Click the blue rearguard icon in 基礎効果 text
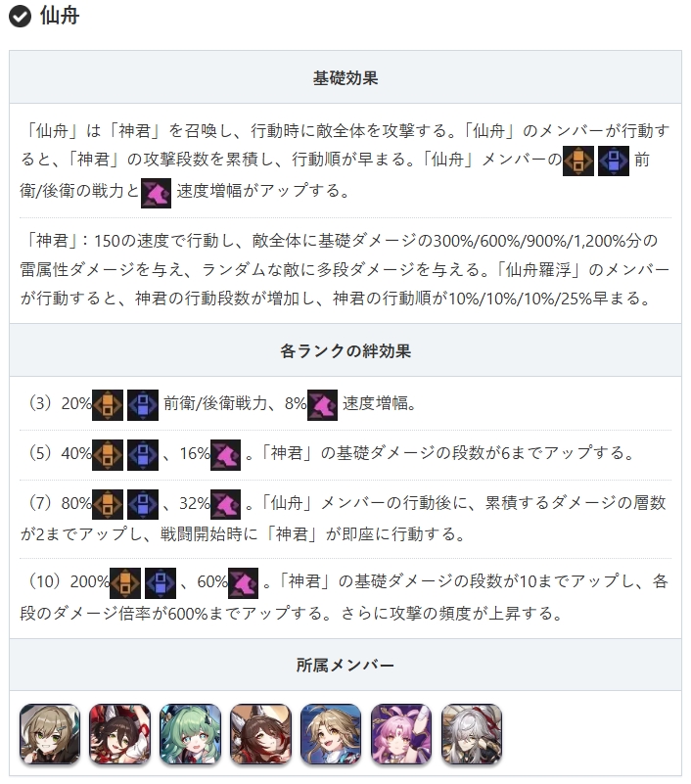The width and height of the screenshot is (691, 784). (614, 161)
